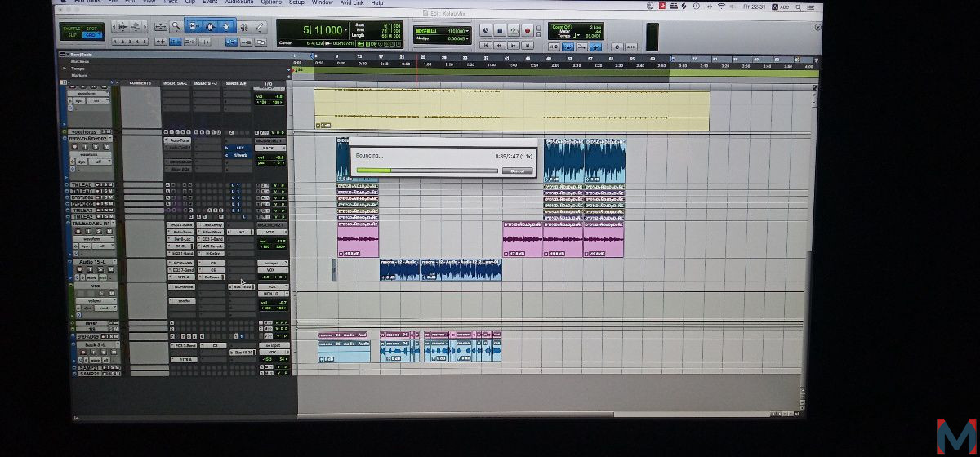Image resolution: width=980 pixels, height=457 pixels.
Task: Open macOS Notification Center
Action: (x=811, y=7)
